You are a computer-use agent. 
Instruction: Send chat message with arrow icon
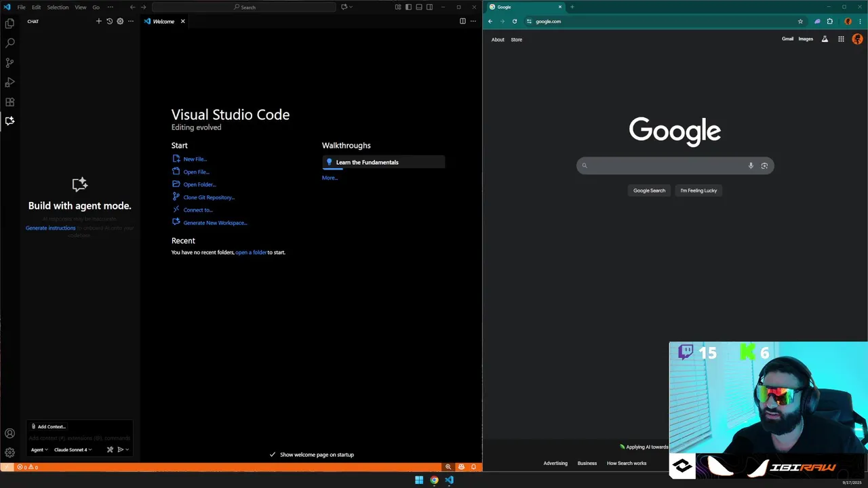(x=120, y=449)
